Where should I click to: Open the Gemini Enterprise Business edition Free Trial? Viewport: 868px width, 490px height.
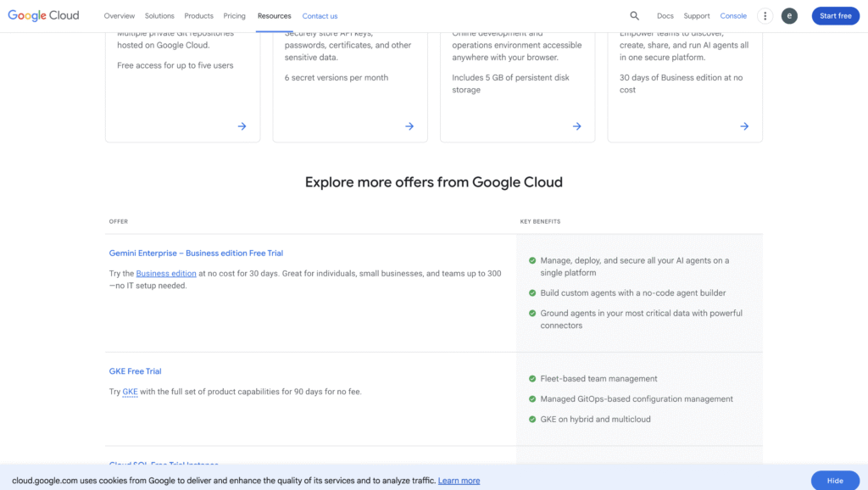pos(196,253)
